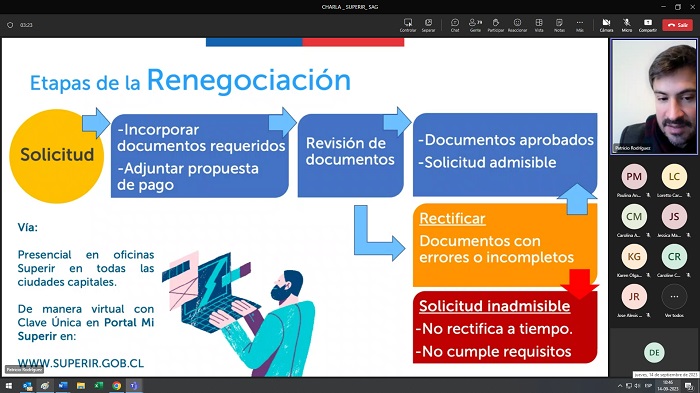Leave the meeting with Salir
Screen dimensions: 700x393
pos(677,25)
